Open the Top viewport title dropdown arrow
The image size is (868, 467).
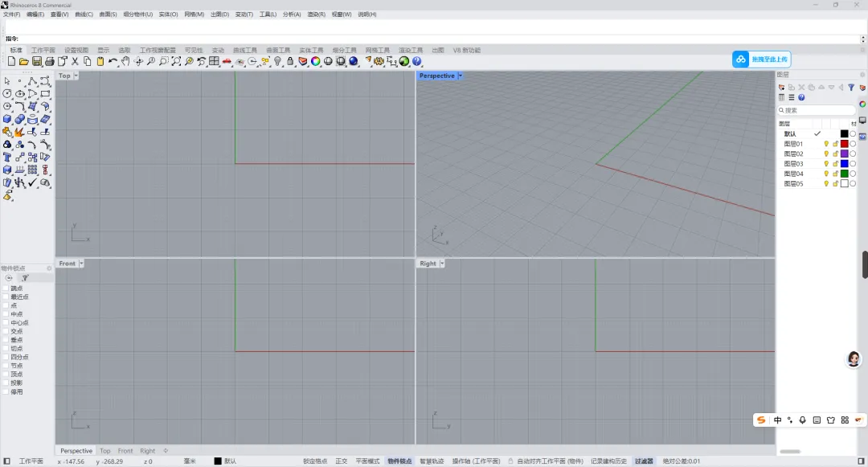76,76
